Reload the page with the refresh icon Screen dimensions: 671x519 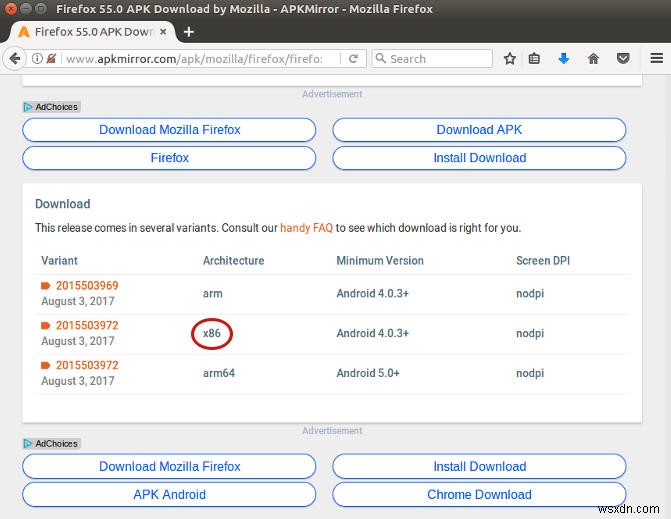353,59
